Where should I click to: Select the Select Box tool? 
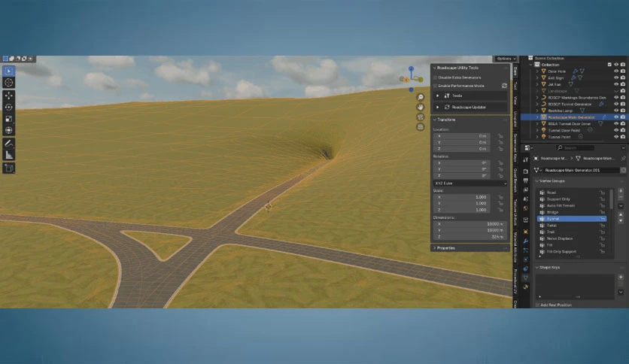(8, 71)
